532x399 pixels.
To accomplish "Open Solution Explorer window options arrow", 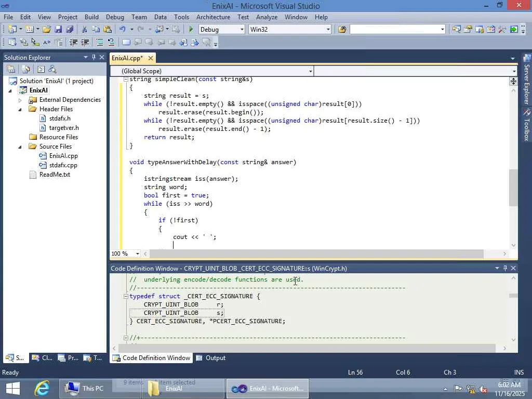I will click(x=86, y=57).
